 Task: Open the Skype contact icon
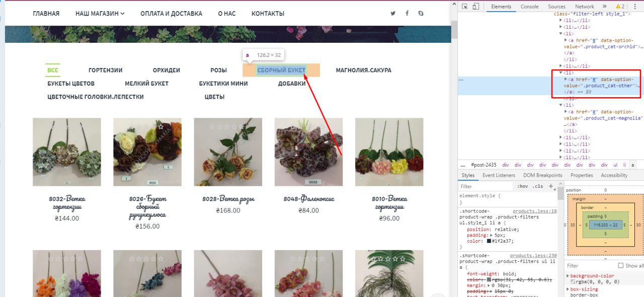[421, 14]
